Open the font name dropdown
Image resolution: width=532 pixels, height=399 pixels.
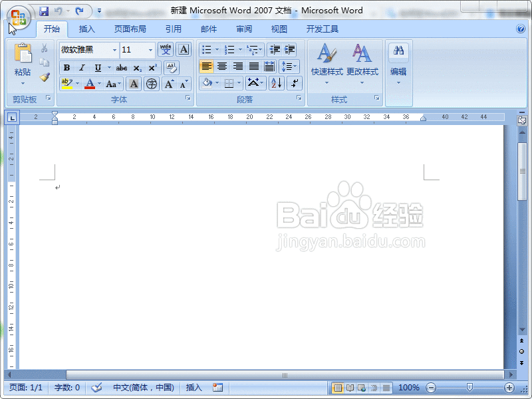click(115, 50)
